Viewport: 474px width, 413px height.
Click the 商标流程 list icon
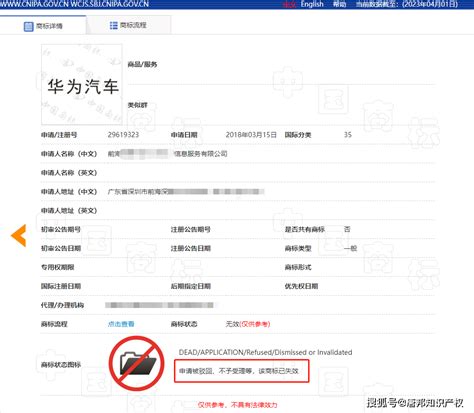[x=114, y=25]
